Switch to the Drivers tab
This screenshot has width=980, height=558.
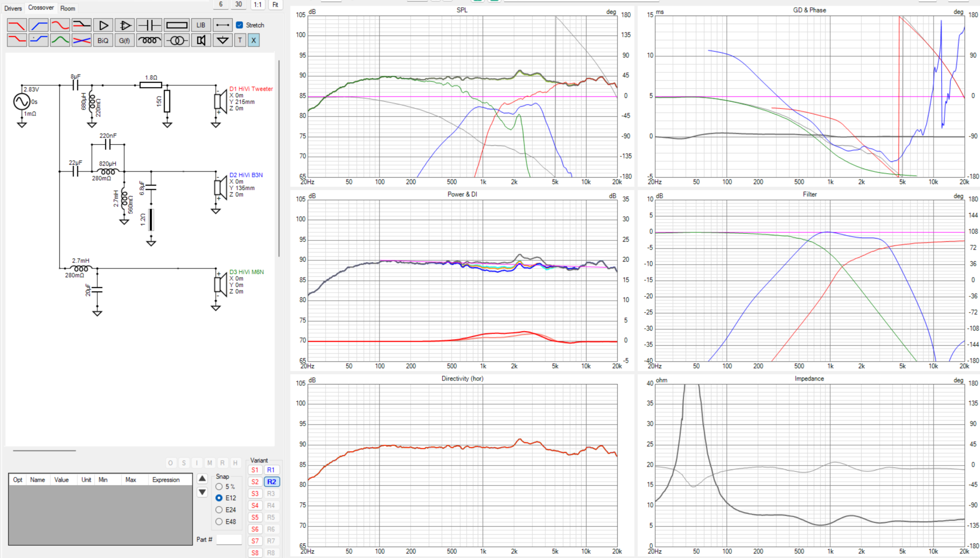tap(13, 8)
